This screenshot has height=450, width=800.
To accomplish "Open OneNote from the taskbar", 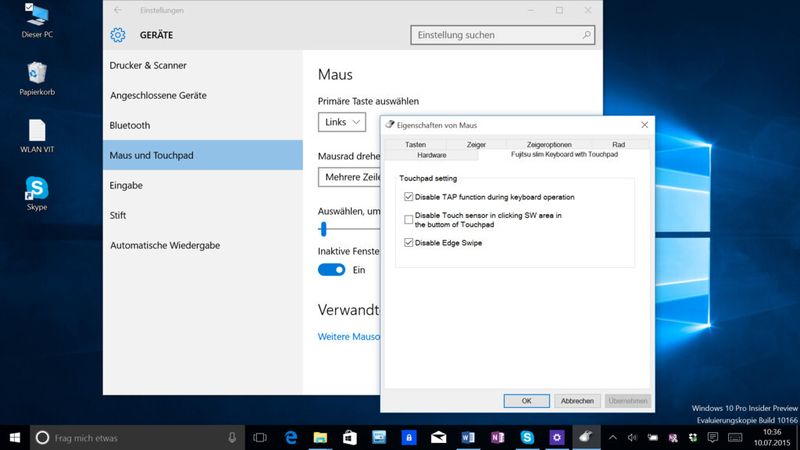I will (497, 437).
